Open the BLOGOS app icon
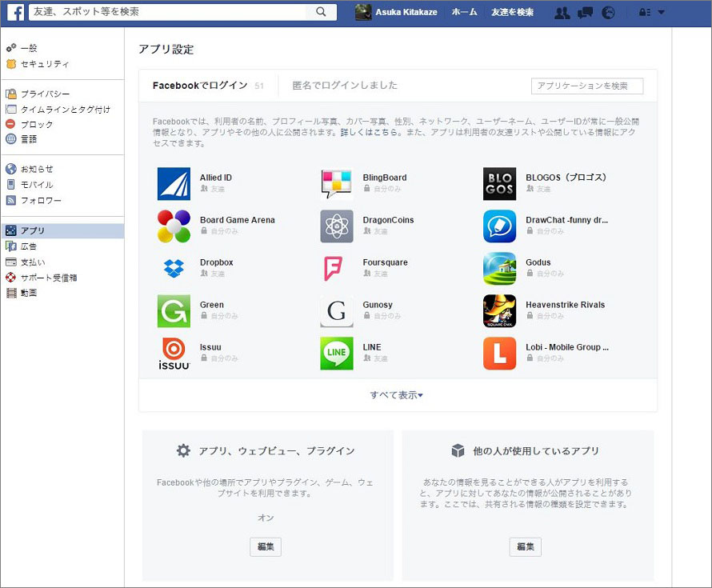Image resolution: width=712 pixels, height=588 pixels. 499,184
